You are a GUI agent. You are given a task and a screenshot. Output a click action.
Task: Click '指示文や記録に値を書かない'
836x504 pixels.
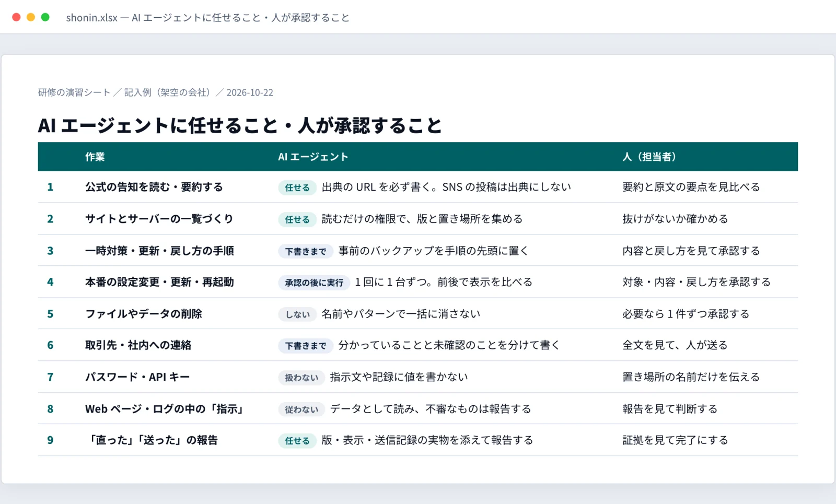click(399, 377)
